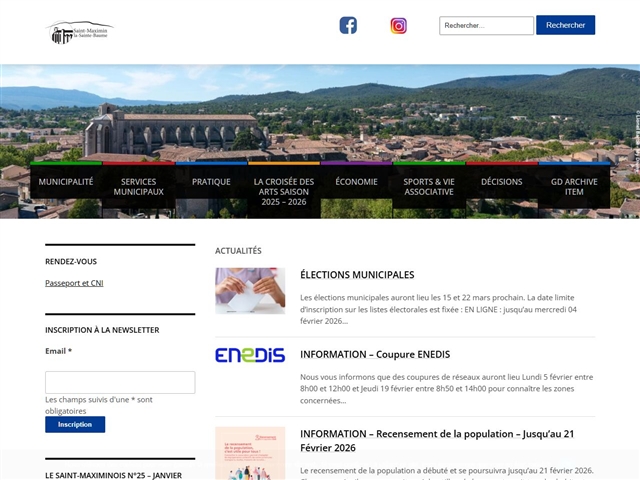
Task: Open the Municipalité menu
Action: (x=66, y=182)
